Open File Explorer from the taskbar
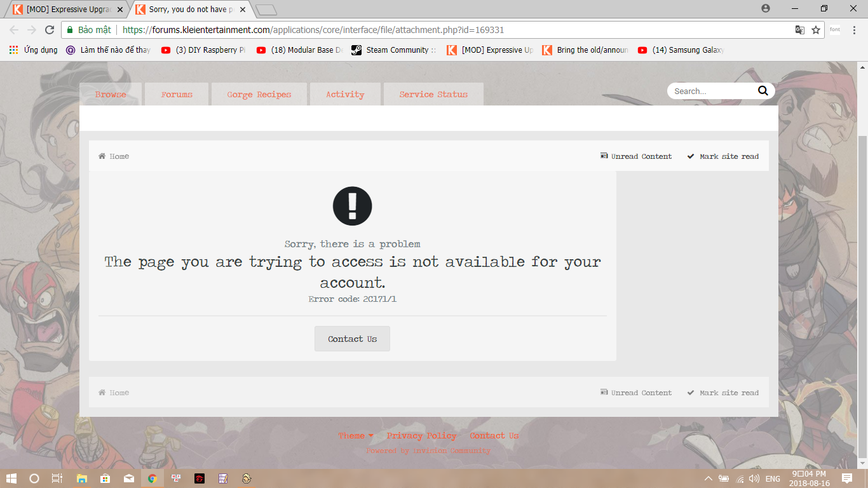Viewport: 868px width, 488px height. 81,478
